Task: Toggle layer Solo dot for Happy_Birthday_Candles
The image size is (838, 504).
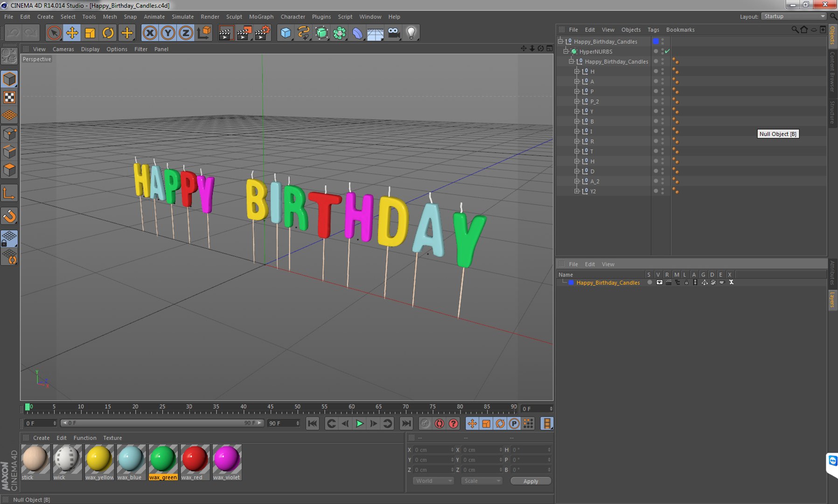Action: [649, 282]
